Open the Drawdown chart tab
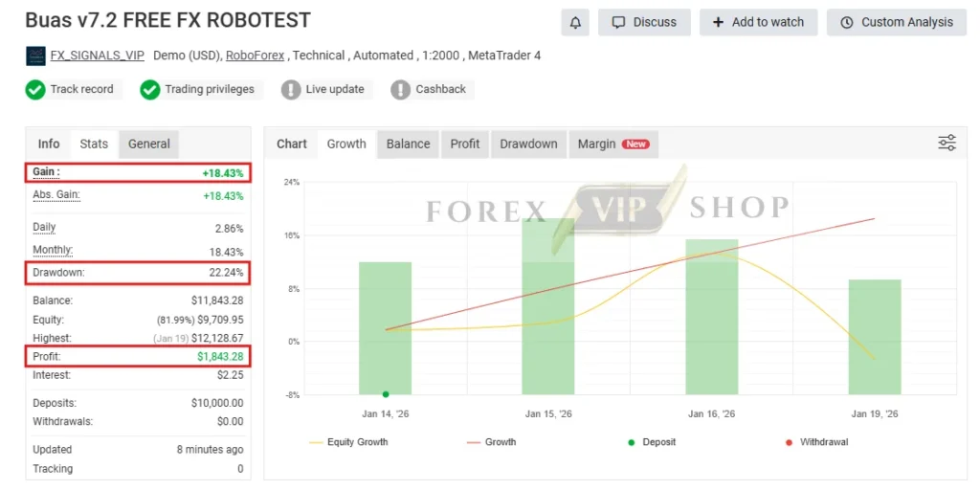Viewport: 980px width, 490px height. [528, 145]
